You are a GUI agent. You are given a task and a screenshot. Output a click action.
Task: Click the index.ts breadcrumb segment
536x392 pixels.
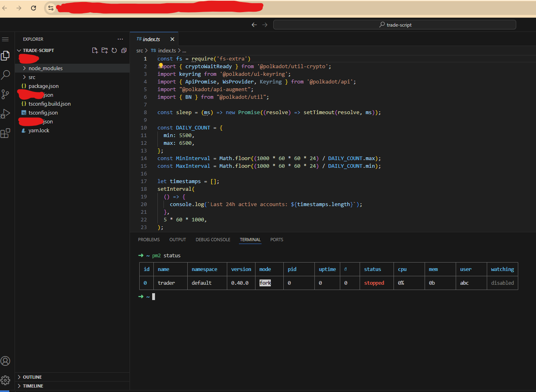point(167,50)
